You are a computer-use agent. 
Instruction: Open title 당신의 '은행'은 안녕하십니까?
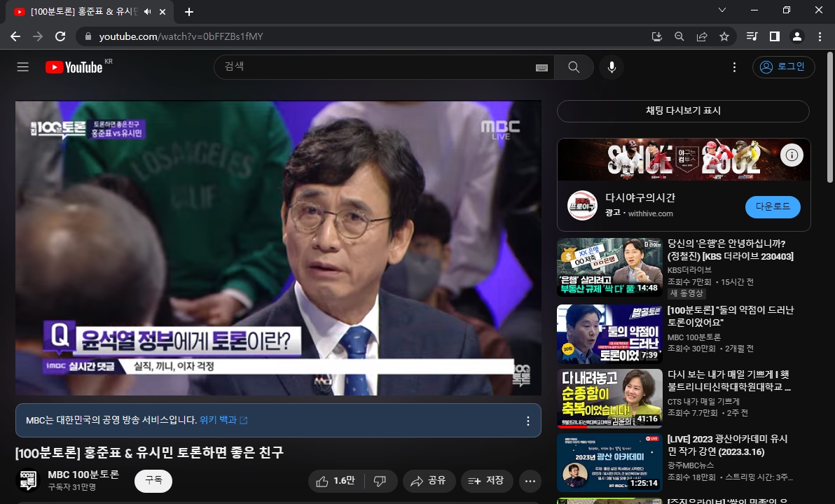pyautogui.click(x=731, y=250)
